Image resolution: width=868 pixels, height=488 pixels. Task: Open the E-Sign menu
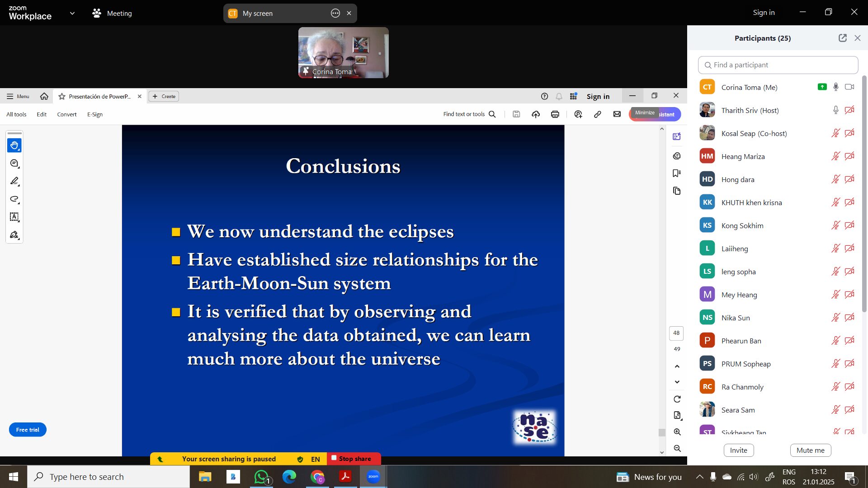(95, 114)
